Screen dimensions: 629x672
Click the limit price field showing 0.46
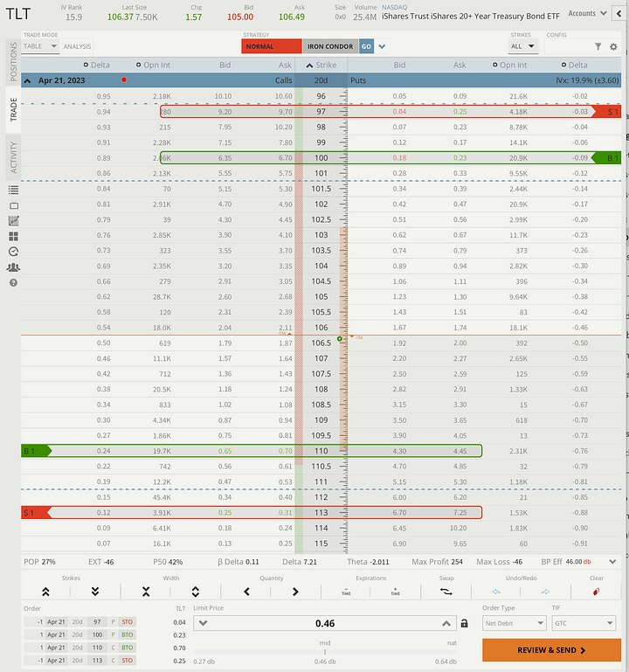click(325, 623)
